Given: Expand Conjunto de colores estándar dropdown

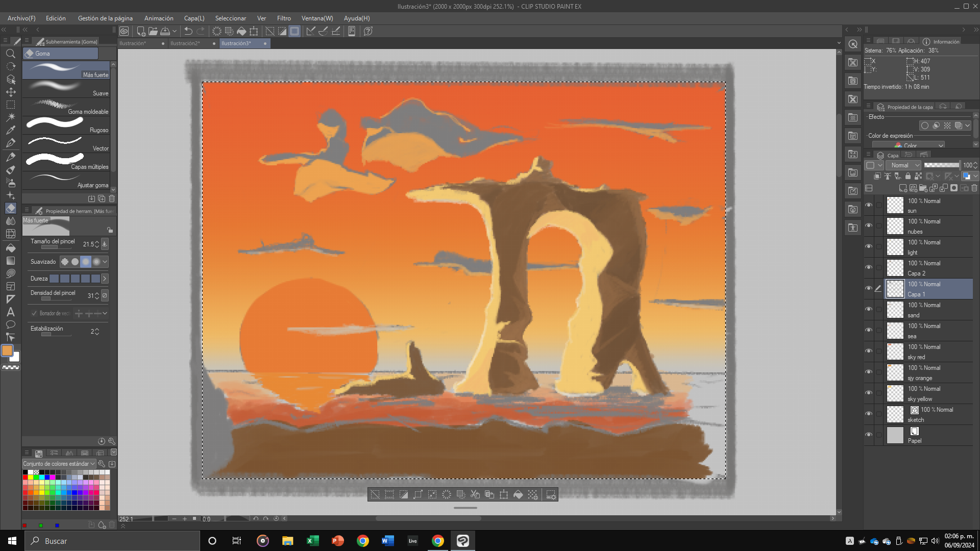Looking at the screenshot, I should (x=59, y=464).
